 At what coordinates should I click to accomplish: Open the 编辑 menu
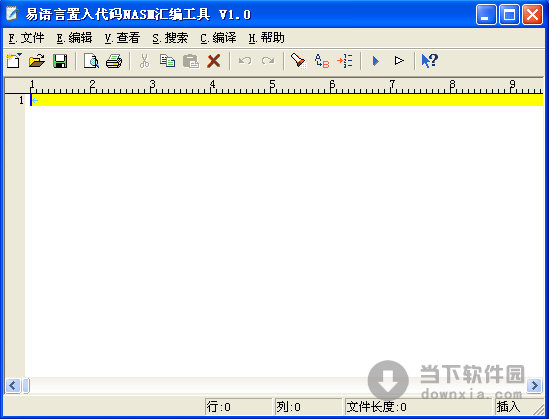coord(75,38)
